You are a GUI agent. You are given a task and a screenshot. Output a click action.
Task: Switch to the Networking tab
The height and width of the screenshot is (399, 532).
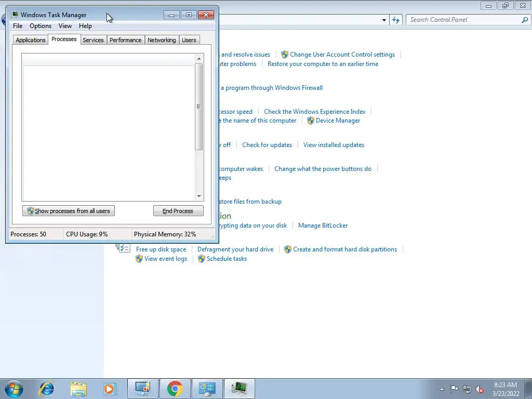coord(162,40)
